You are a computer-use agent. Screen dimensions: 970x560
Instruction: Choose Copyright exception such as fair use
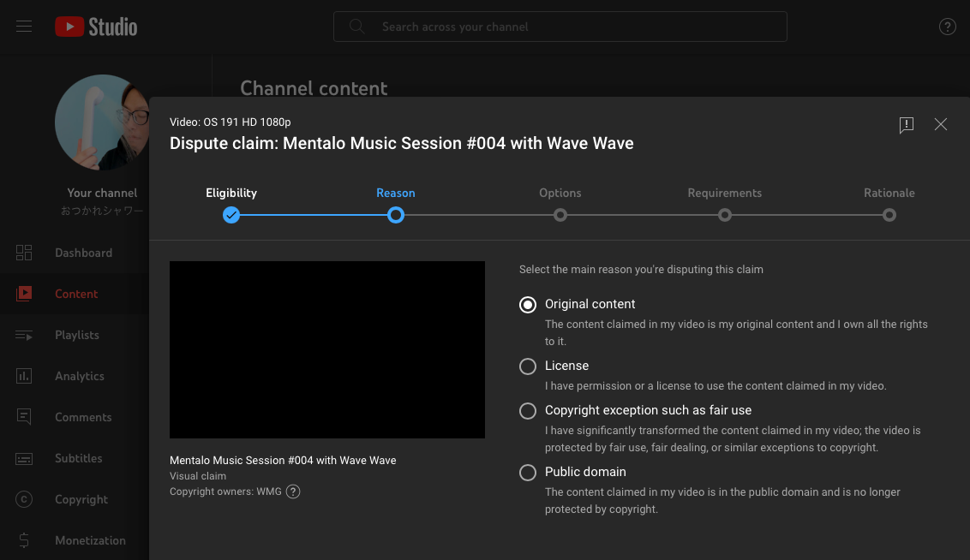528,410
